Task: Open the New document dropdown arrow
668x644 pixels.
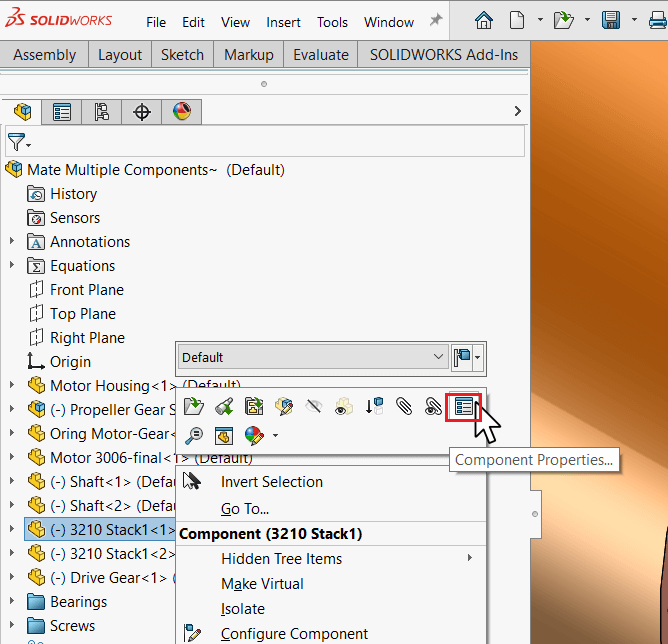Action: tap(540, 20)
